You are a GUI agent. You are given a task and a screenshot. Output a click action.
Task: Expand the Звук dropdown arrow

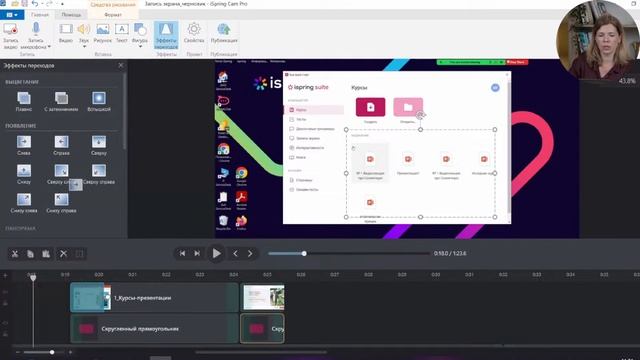[x=84, y=47]
